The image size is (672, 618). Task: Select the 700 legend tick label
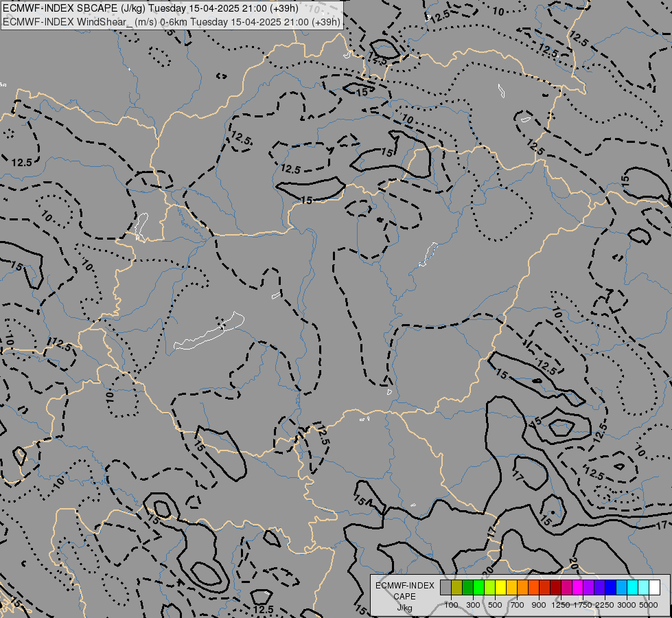click(517, 605)
